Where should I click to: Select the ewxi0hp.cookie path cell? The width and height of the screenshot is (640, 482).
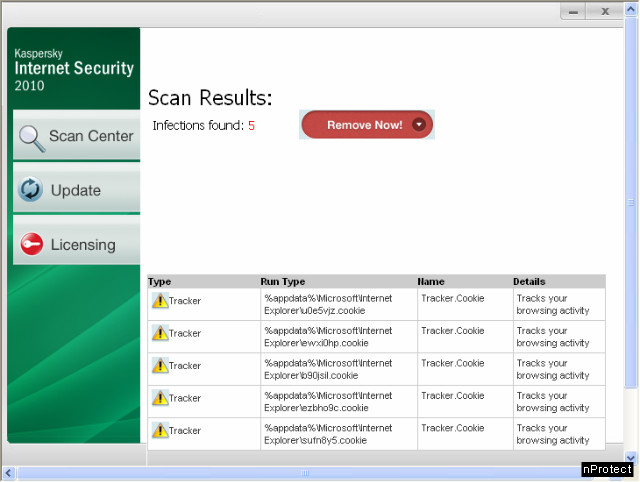point(339,337)
